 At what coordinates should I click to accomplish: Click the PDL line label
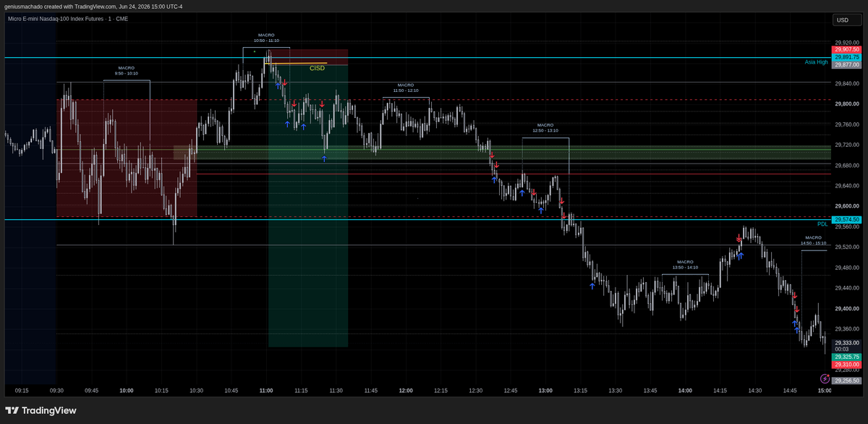pyautogui.click(x=822, y=224)
